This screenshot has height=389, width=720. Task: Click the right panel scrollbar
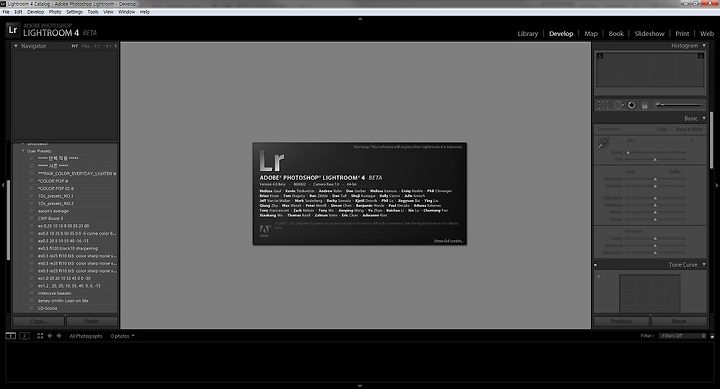point(711,140)
